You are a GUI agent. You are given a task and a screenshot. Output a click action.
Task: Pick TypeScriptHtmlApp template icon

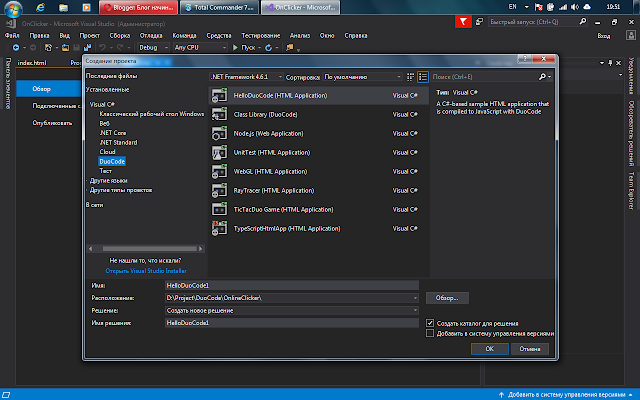point(219,229)
